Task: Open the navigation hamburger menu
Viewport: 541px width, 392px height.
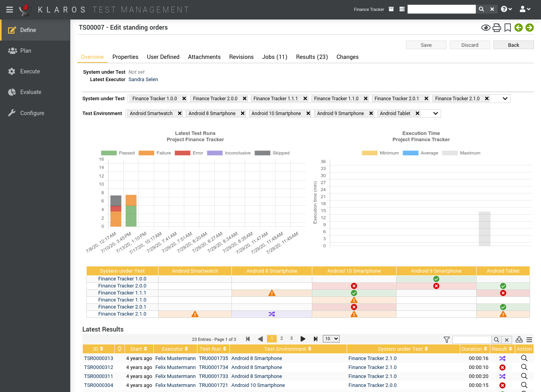Action: pos(9,9)
